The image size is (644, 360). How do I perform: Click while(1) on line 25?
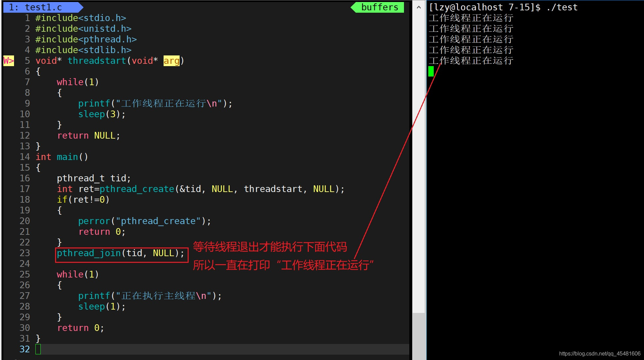pos(78,275)
